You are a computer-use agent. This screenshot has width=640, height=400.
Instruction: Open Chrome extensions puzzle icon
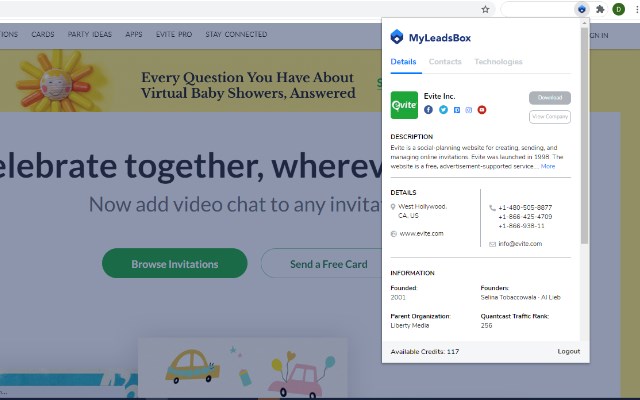coord(600,9)
